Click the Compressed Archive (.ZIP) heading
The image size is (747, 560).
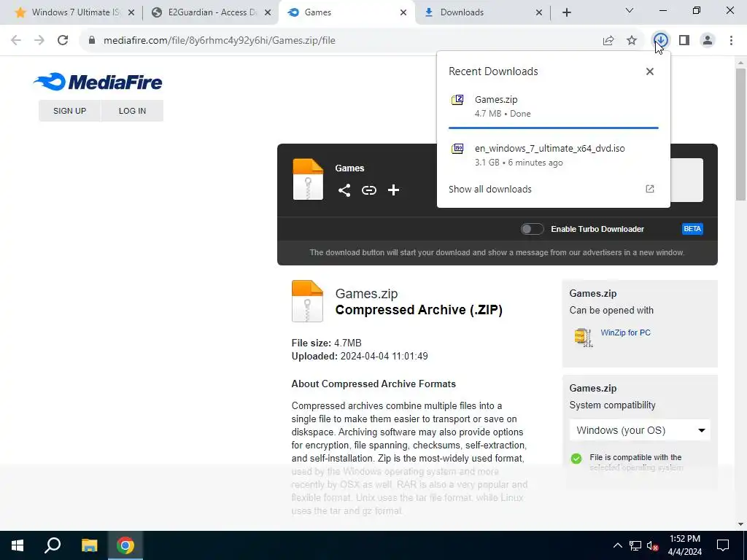(x=419, y=310)
